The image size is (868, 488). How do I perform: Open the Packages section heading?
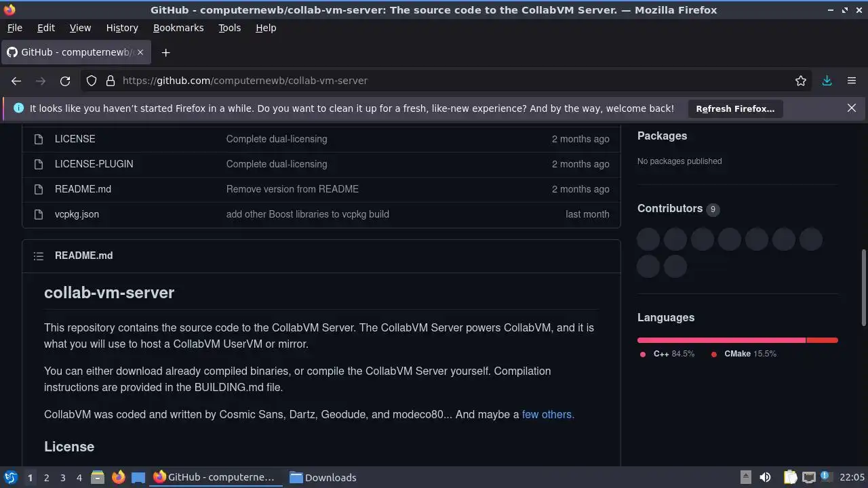pos(662,136)
